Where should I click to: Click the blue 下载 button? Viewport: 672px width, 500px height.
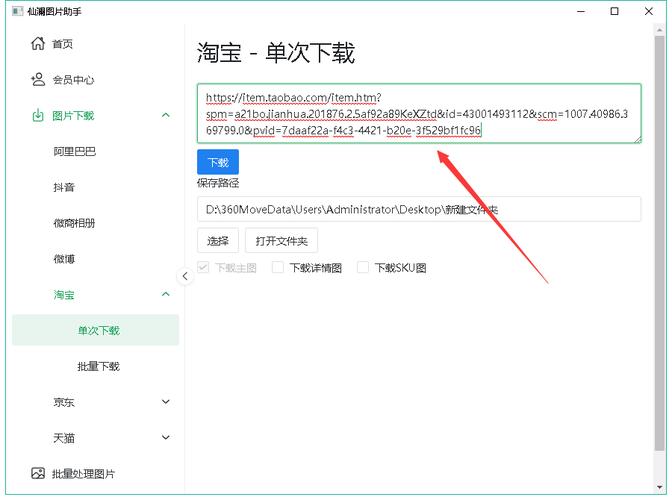pos(218,162)
